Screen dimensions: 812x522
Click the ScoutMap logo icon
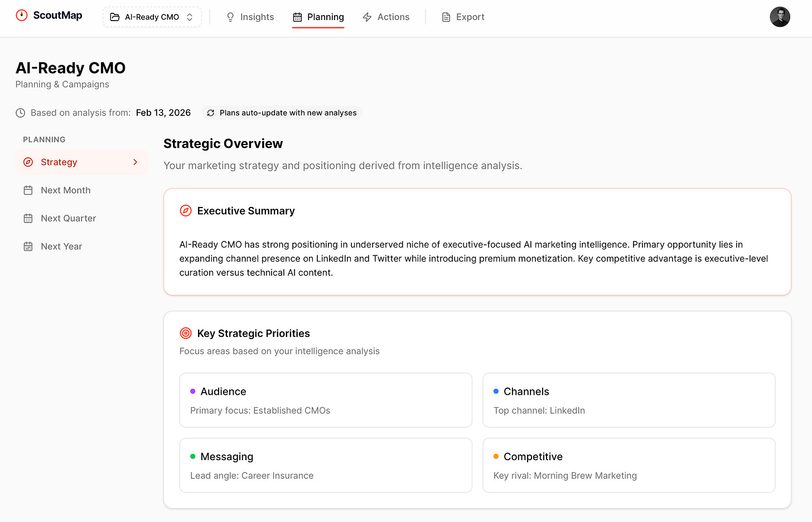[22, 16]
